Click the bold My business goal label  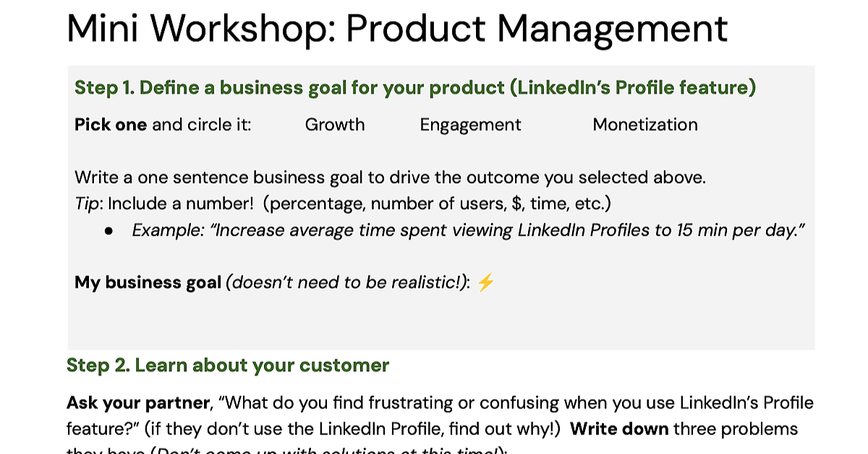(148, 283)
